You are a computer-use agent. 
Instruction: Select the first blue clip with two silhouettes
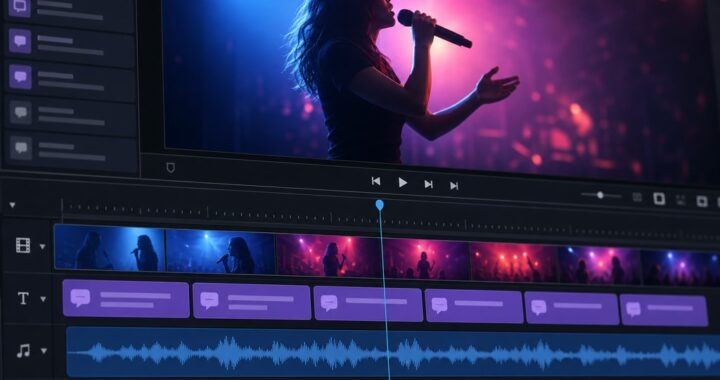click(x=109, y=248)
